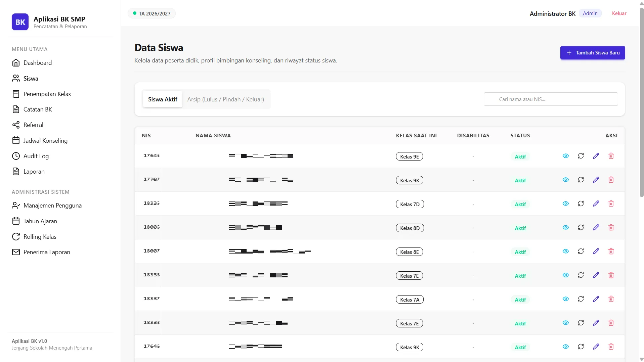Select the Siswa Aktif tab
The image size is (644, 362).
pyautogui.click(x=163, y=99)
